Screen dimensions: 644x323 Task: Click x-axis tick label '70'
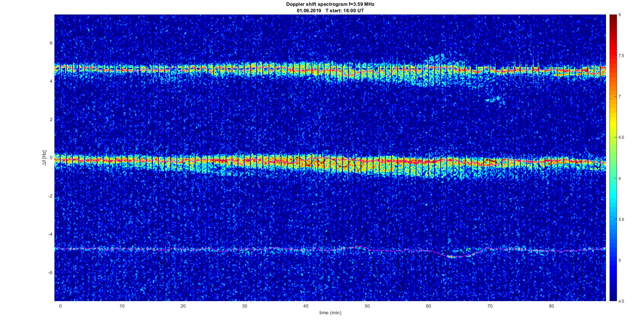pos(490,306)
